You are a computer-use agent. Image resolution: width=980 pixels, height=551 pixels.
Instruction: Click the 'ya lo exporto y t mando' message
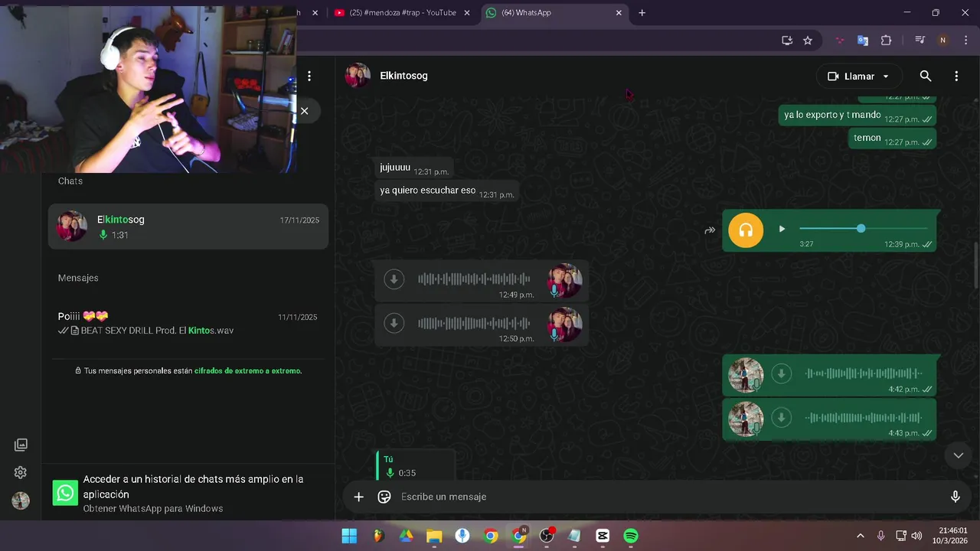tap(857, 116)
